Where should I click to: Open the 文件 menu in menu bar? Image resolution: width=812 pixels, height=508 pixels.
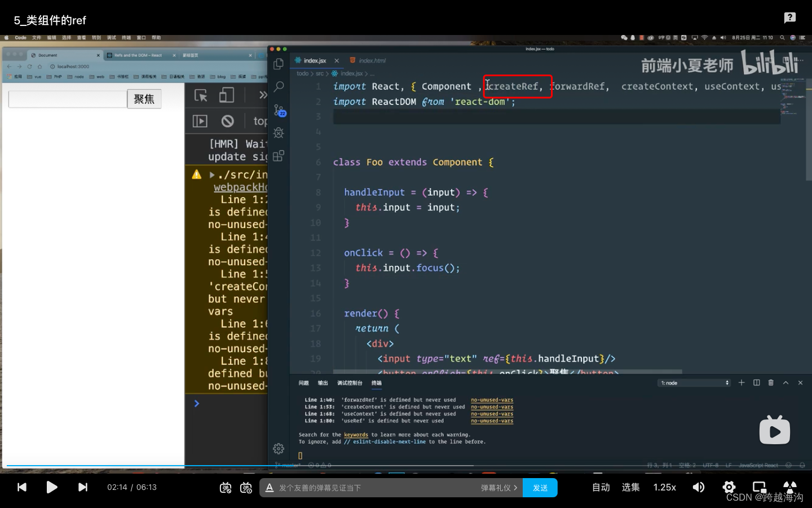[x=37, y=38]
